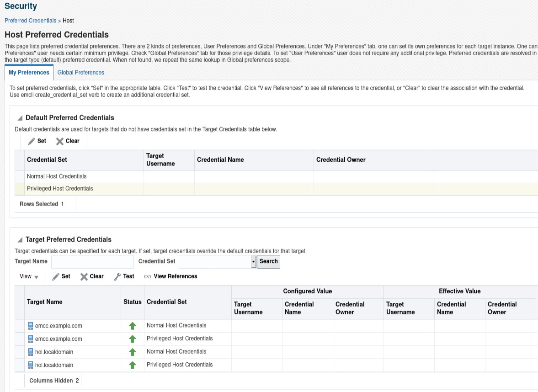The width and height of the screenshot is (538, 392).
Task: Click the Set pencil icon under Default Preferred Credentials
Action: click(x=31, y=141)
